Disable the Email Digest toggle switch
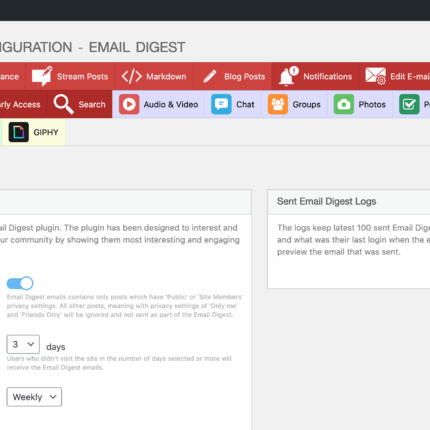The image size is (430, 430). point(20,283)
